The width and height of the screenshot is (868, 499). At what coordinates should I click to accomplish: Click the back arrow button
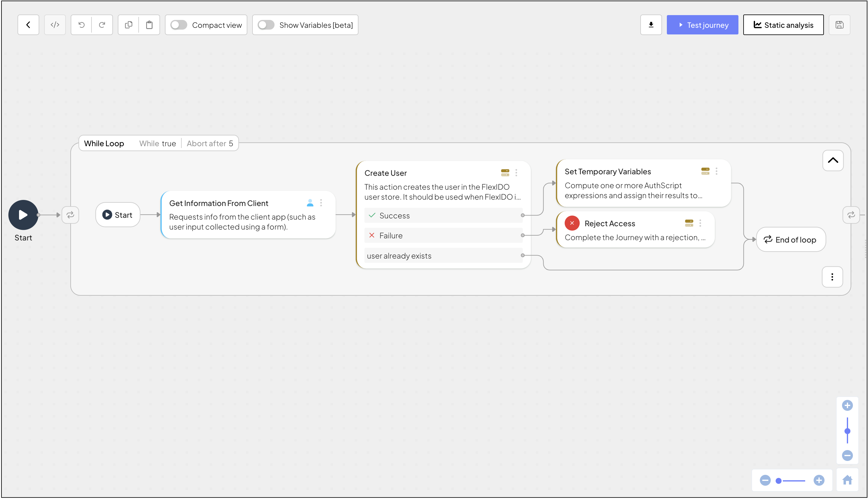click(28, 25)
